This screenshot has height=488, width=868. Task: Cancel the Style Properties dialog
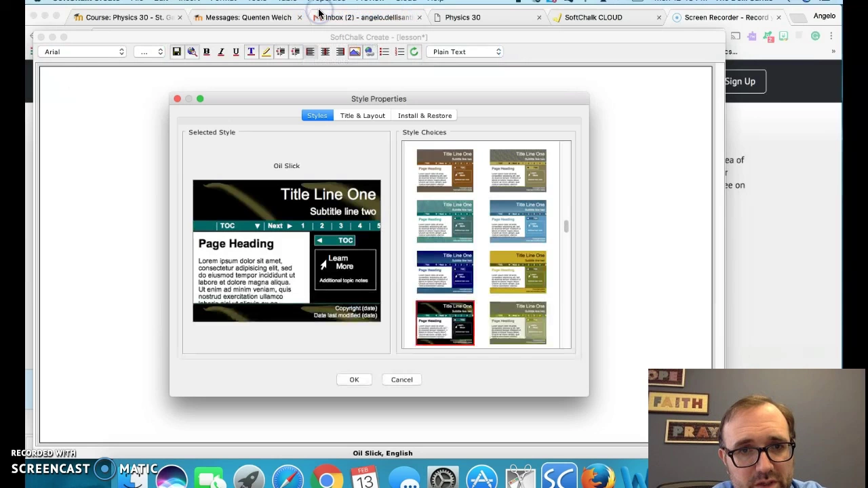coord(401,380)
